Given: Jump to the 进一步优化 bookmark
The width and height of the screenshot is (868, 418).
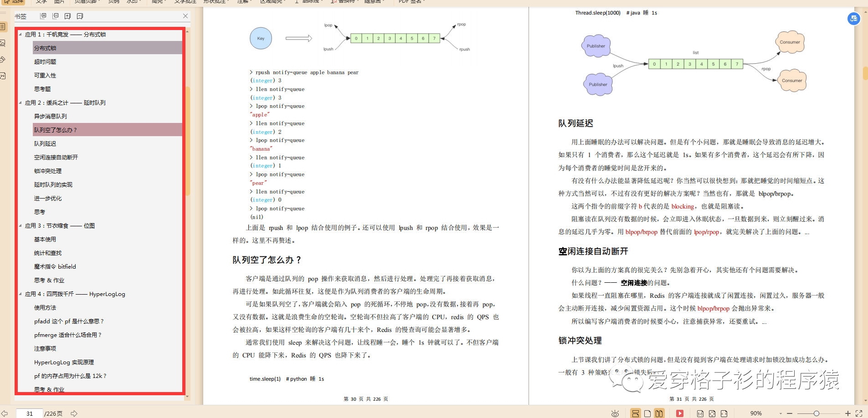Looking at the screenshot, I should click(x=48, y=198).
